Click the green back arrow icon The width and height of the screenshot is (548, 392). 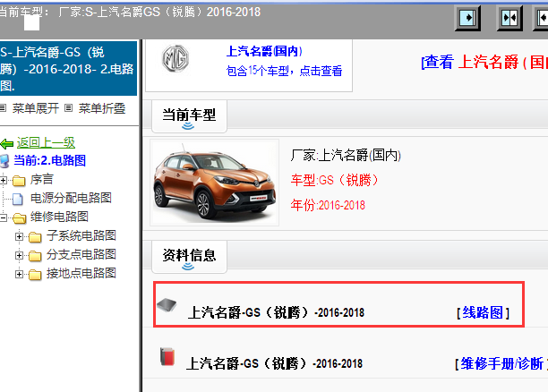point(6,143)
